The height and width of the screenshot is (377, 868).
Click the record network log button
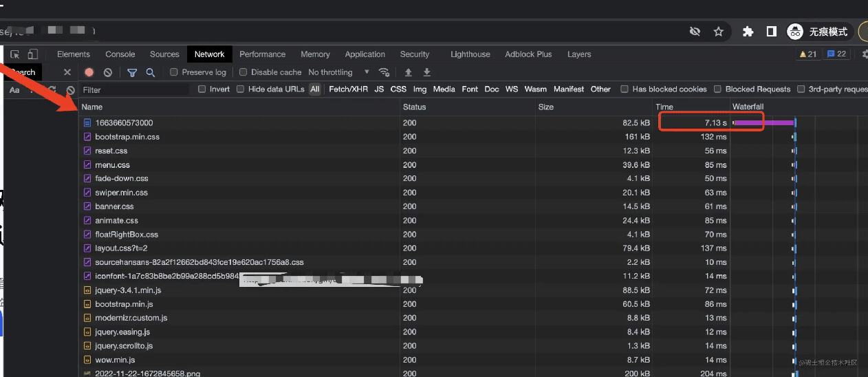coord(89,72)
